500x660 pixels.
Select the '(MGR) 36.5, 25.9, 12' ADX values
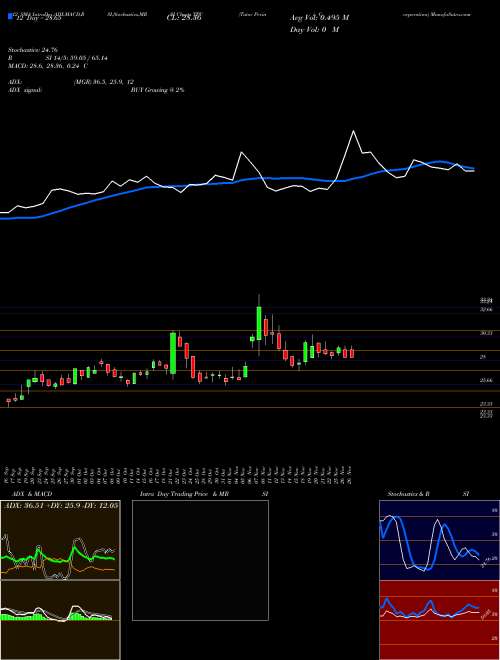point(104,82)
